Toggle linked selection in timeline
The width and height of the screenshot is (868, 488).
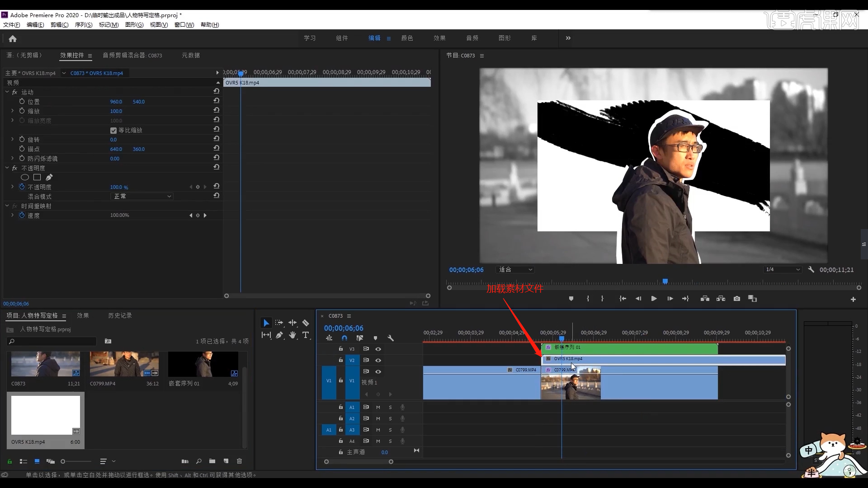(360, 338)
